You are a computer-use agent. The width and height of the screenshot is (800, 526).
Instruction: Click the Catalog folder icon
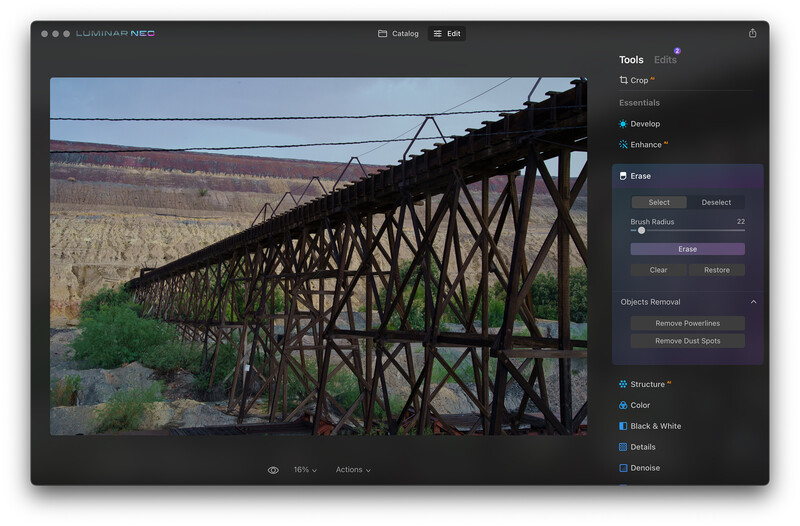click(382, 34)
